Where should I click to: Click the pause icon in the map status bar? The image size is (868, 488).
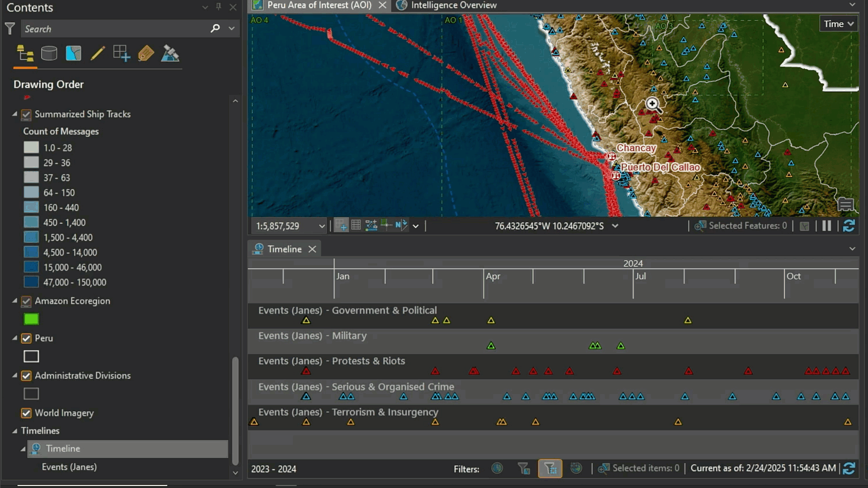tap(827, 225)
